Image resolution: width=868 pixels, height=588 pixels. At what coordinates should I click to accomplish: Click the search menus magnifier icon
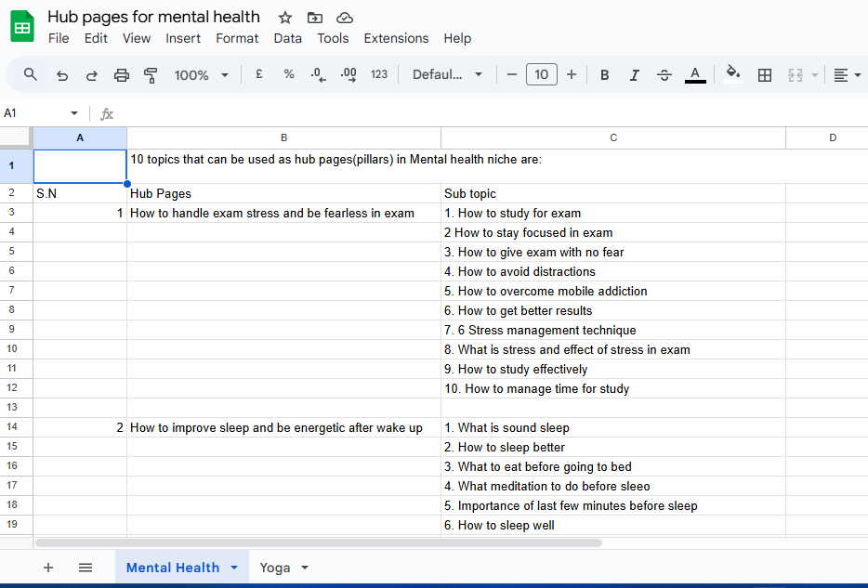click(x=31, y=74)
